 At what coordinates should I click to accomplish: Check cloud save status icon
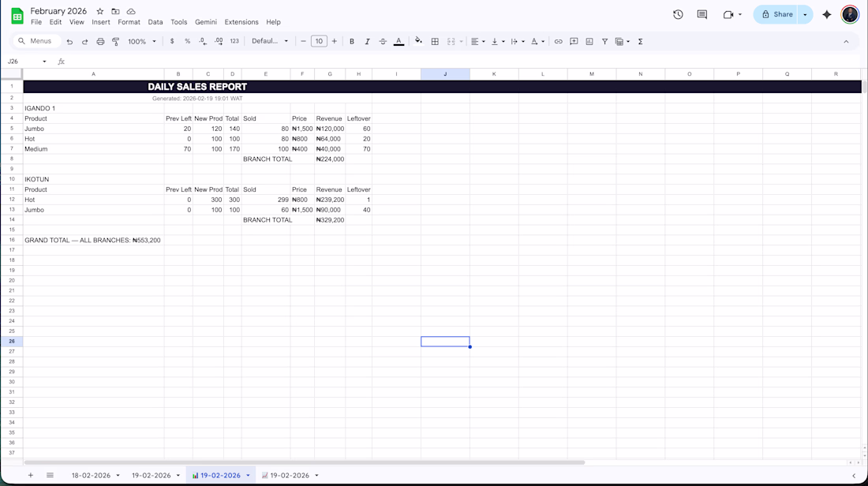tap(131, 11)
